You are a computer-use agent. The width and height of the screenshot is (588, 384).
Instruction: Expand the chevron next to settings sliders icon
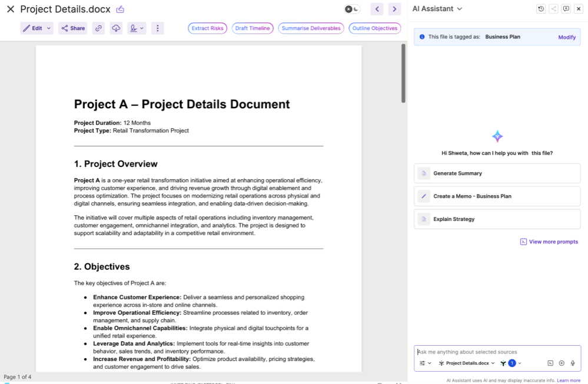(x=429, y=363)
